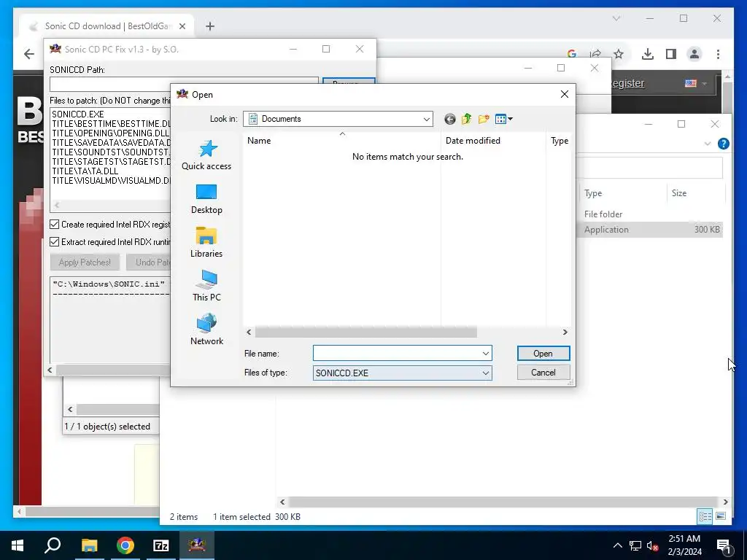Open Chrome profile avatar icon

[694, 54]
